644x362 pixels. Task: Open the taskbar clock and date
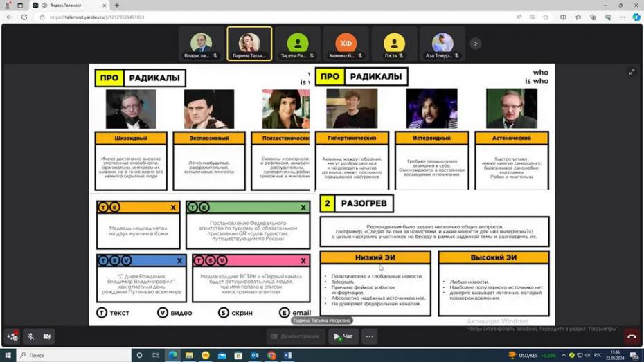[x=615, y=355]
